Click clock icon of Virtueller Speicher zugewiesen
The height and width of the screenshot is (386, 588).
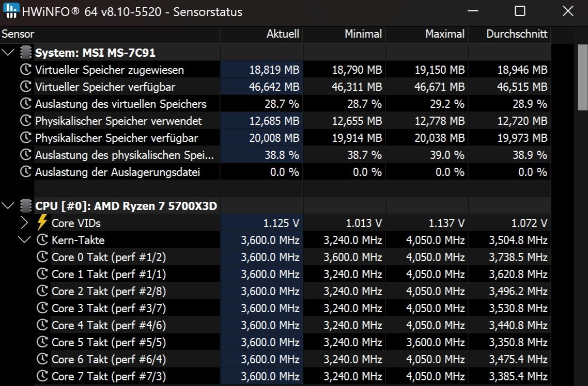(25, 69)
